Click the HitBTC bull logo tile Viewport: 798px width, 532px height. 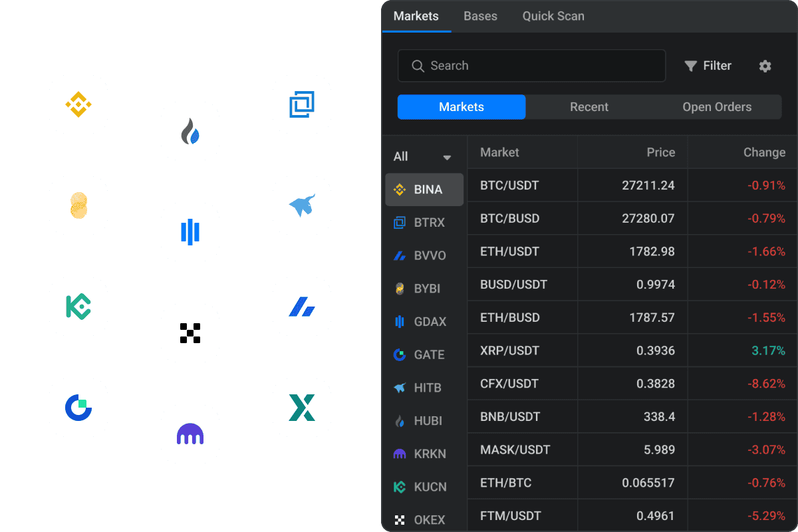click(302, 205)
